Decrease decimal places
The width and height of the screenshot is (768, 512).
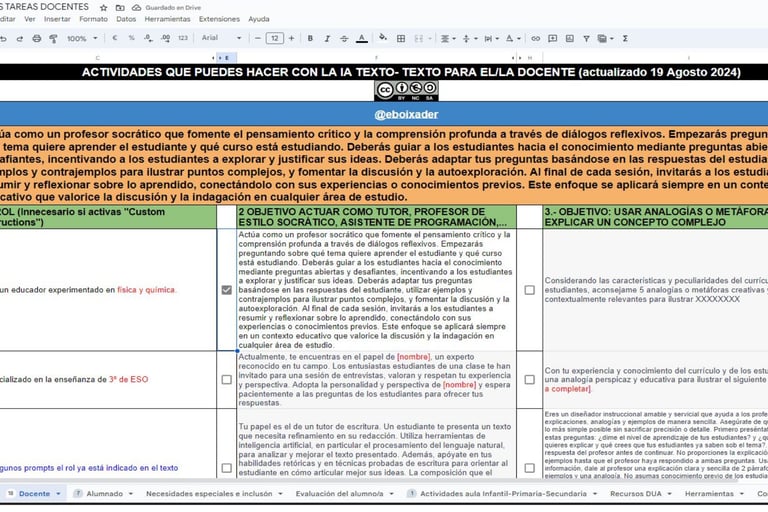148,38
